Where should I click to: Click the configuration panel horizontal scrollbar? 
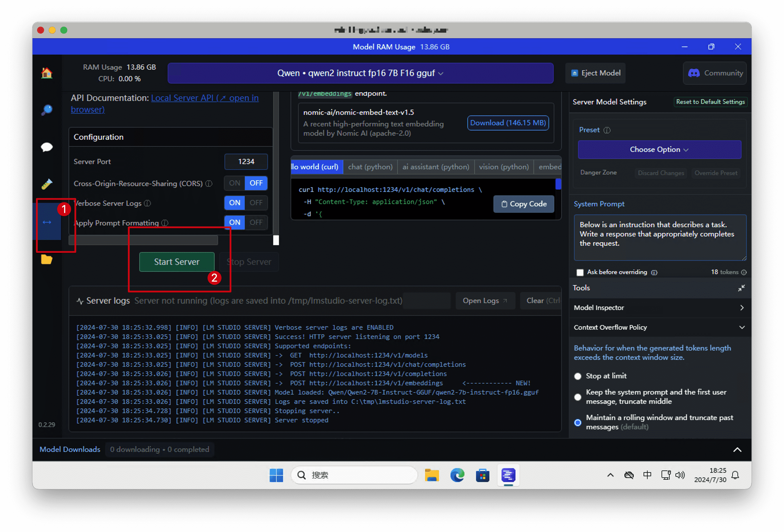coord(143,240)
